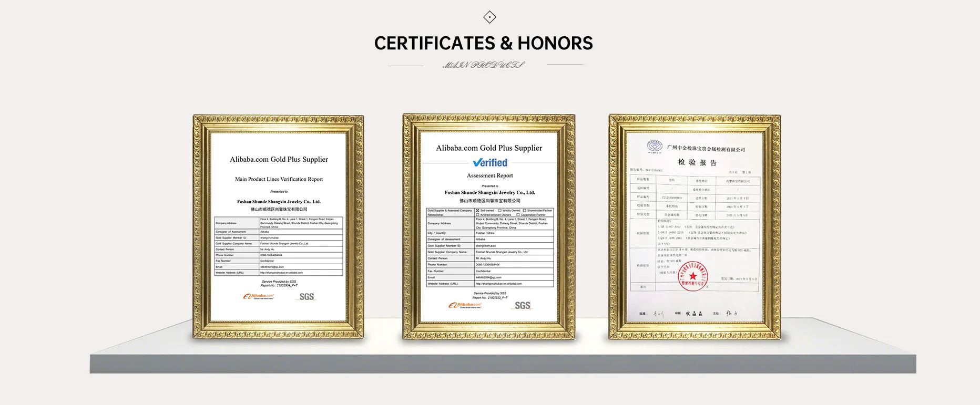This screenshot has width=980, height=405.
Task: Click "Report No.: 21802933_P+T" on middle certificate
Action: [x=490, y=298]
